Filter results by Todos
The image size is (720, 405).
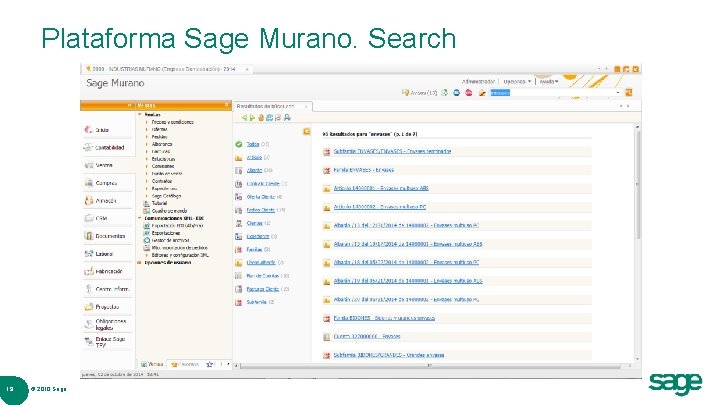[253, 144]
